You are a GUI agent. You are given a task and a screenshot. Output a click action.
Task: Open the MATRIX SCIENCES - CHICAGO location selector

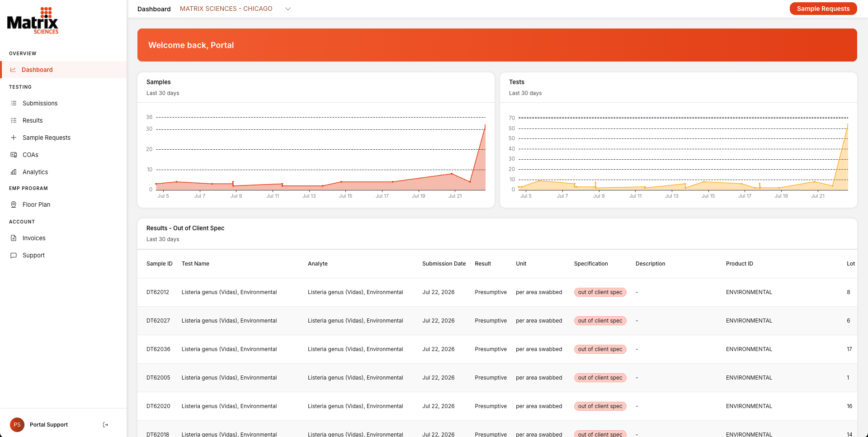[x=235, y=9]
